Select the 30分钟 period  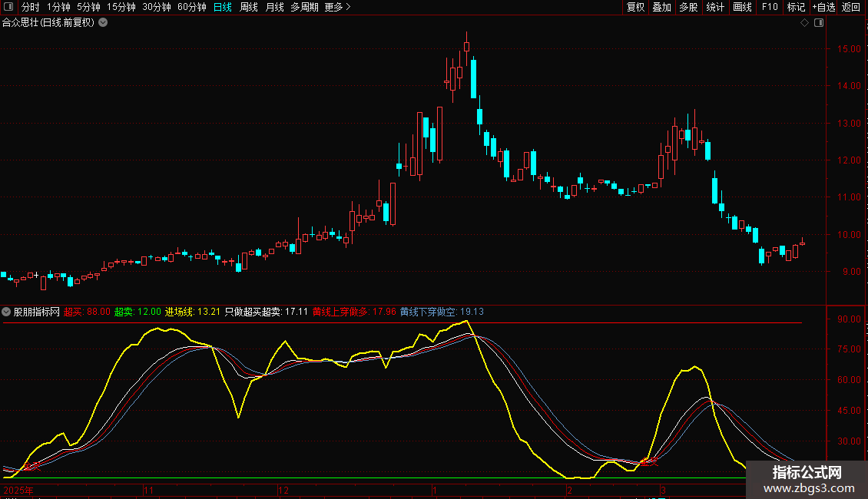[x=156, y=7]
